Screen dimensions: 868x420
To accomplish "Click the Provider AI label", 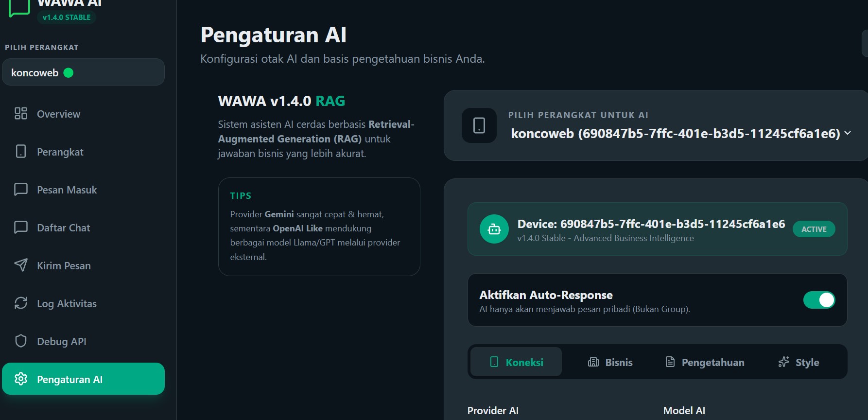I will pyautogui.click(x=493, y=411).
